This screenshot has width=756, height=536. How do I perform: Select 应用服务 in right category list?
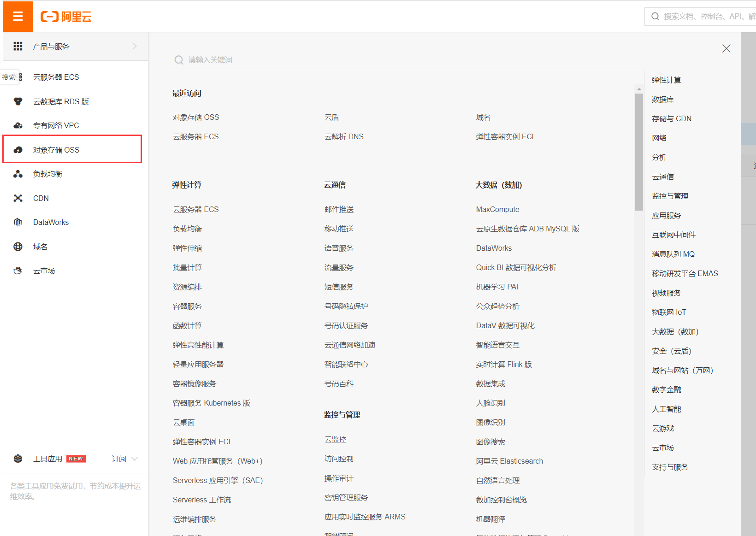pyautogui.click(x=666, y=215)
